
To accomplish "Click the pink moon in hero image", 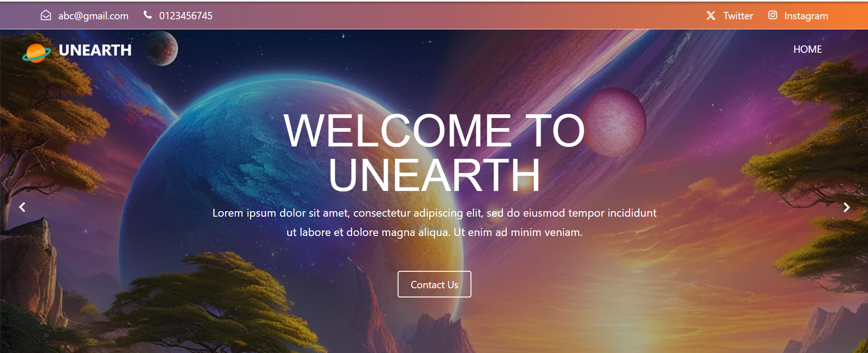I will pyautogui.click(x=614, y=122).
